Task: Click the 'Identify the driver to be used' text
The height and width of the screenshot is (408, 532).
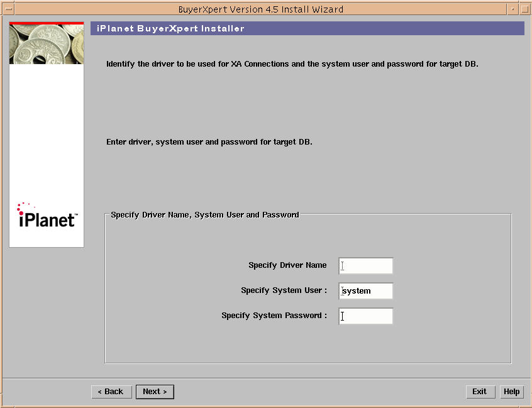Action: click(x=292, y=64)
